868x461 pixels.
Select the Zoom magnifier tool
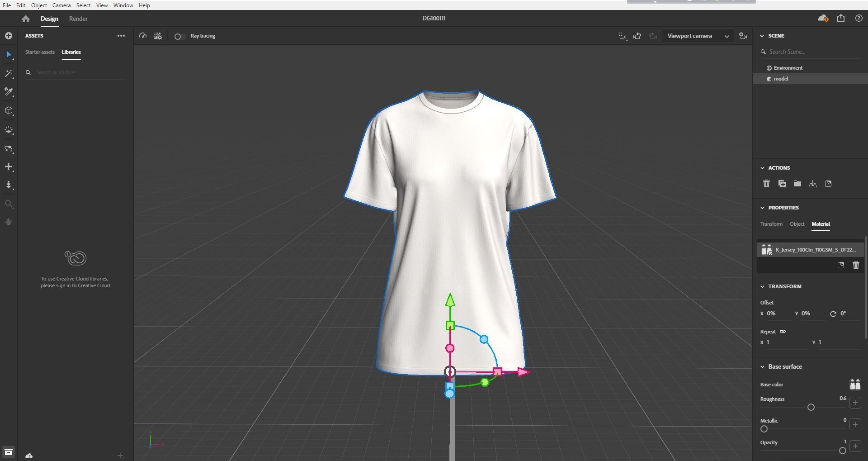pyautogui.click(x=9, y=204)
